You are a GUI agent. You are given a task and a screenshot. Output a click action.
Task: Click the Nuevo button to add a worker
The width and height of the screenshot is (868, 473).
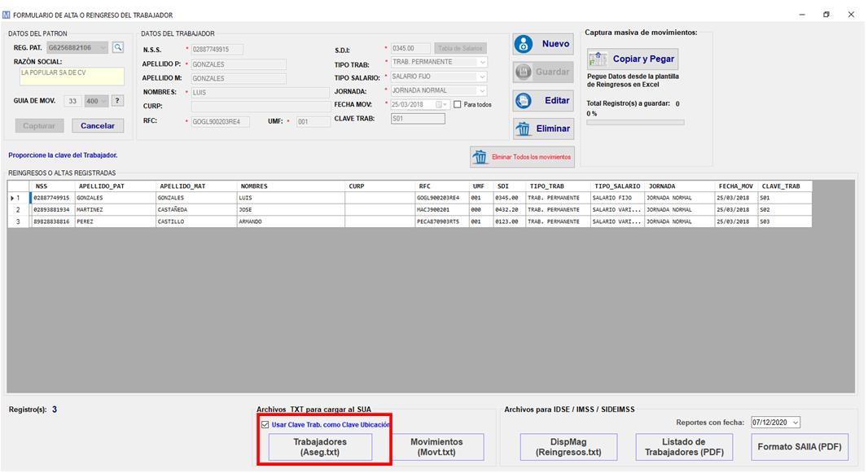[x=543, y=44]
